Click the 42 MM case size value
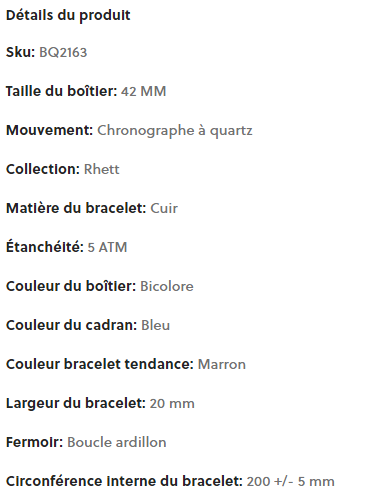This screenshot has width=382, height=491. pos(143,91)
